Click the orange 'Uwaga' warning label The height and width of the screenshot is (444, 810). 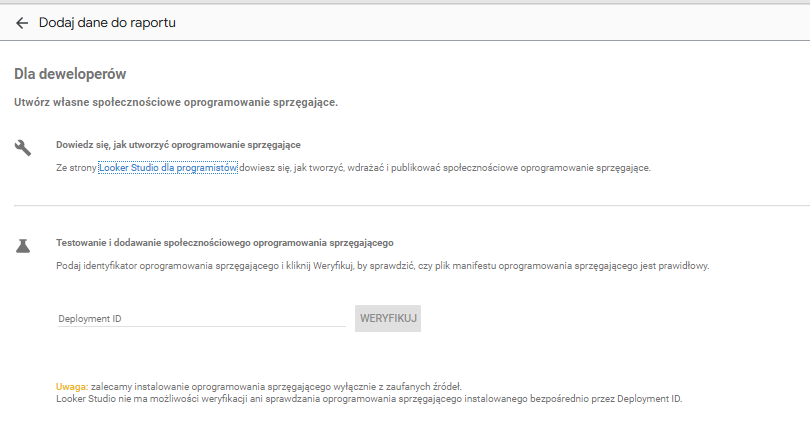tap(70, 386)
